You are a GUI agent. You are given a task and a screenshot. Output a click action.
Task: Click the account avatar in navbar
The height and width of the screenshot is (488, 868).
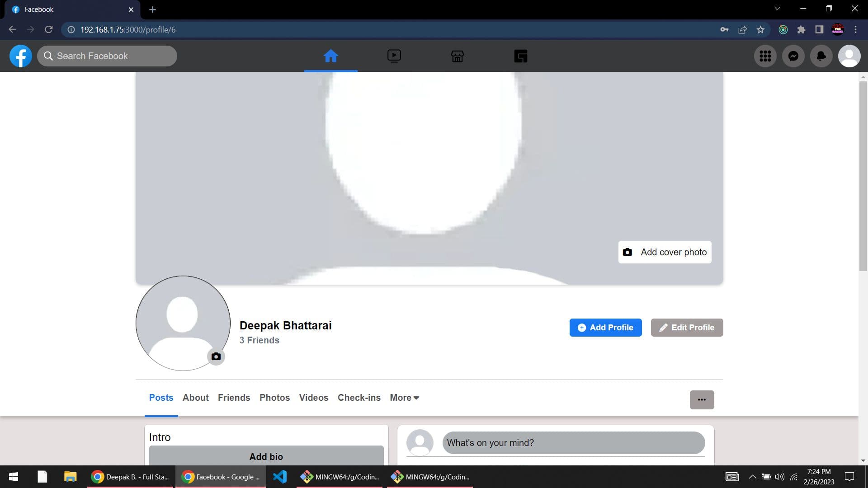[x=849, y=56]
